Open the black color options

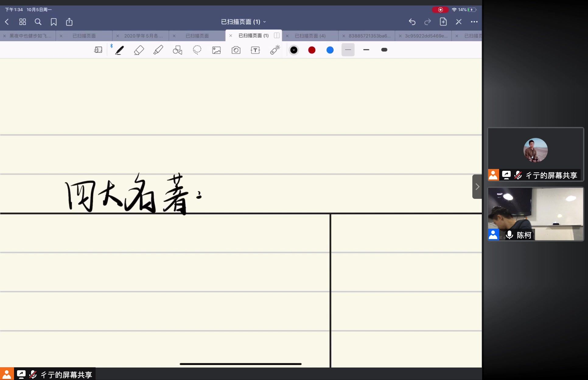coord(294,50)
